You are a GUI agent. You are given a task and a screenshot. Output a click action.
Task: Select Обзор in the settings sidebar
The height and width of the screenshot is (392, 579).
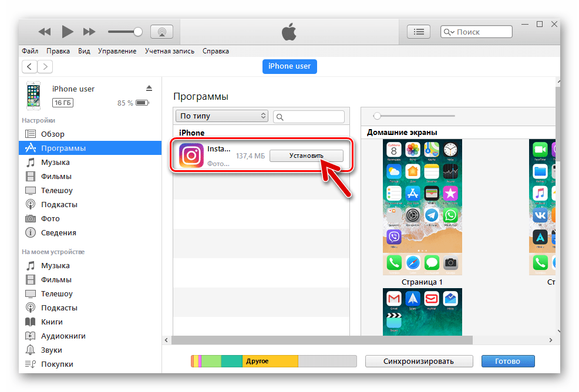coord(90,134)
